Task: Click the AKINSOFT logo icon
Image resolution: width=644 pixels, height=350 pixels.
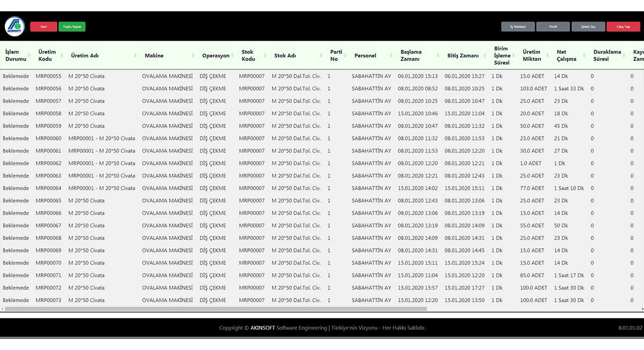Action: pos(14,26)
